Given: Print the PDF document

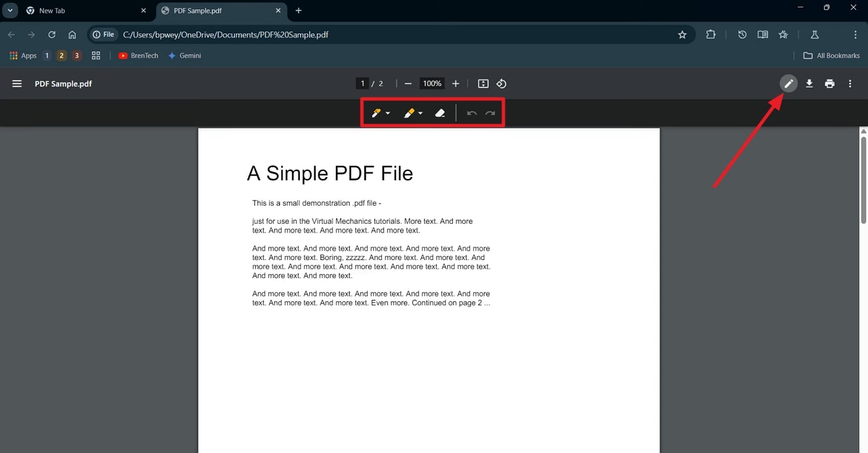Looking at the screenshot, I should (829, 84).
